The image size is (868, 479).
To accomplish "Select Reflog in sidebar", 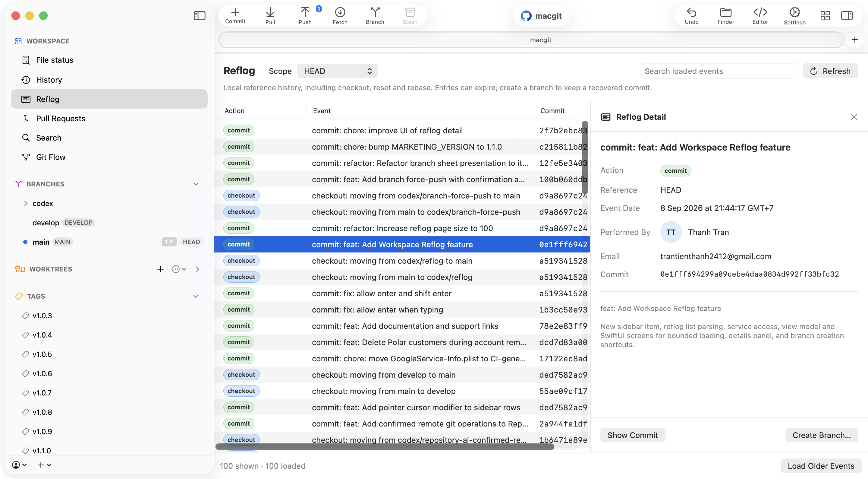I will point(109,99).
